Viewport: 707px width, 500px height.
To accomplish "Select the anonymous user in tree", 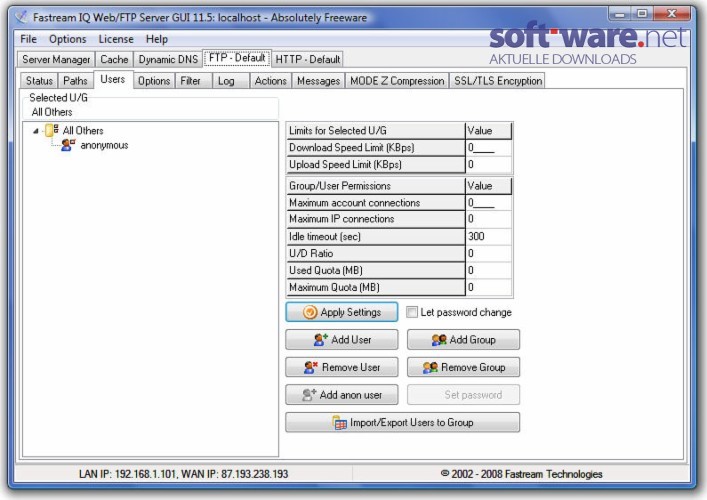I will click(104, 145).
